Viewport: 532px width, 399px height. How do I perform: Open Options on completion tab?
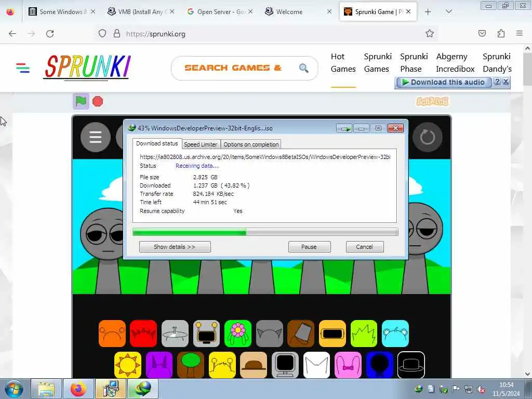point(251,144)
